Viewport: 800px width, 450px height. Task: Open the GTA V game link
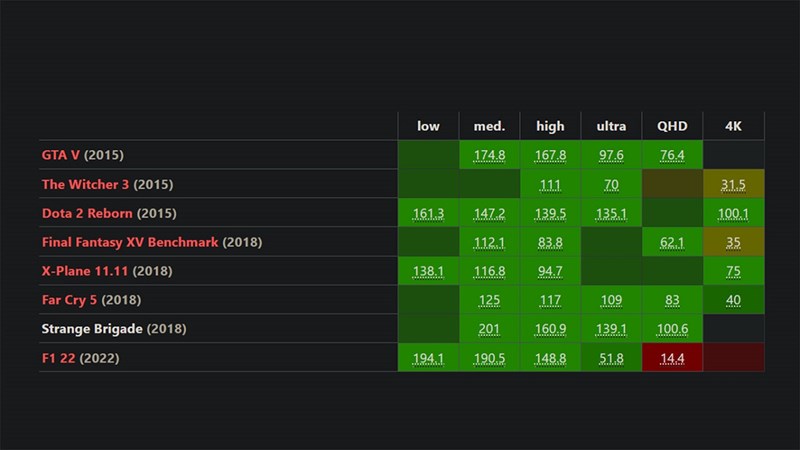coord(61,155)
